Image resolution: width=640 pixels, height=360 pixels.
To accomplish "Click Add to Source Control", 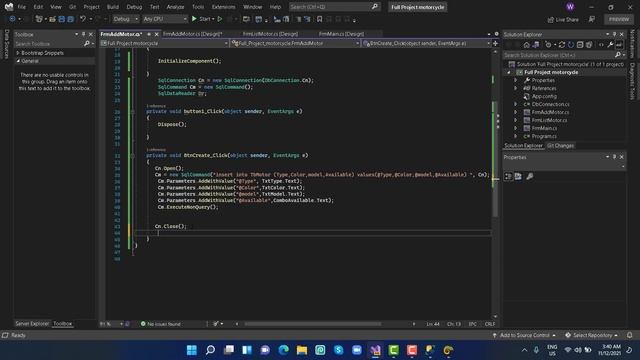I will 524,335.
